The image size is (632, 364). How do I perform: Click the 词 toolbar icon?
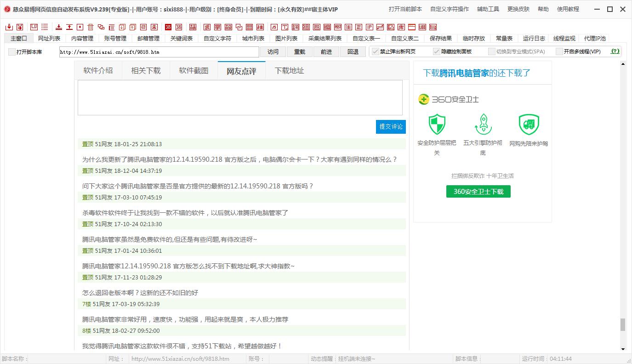295,27
